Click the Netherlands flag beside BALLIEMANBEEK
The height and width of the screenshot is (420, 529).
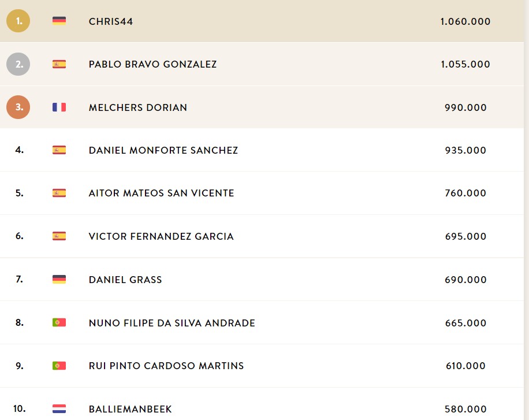coord(59,408)
